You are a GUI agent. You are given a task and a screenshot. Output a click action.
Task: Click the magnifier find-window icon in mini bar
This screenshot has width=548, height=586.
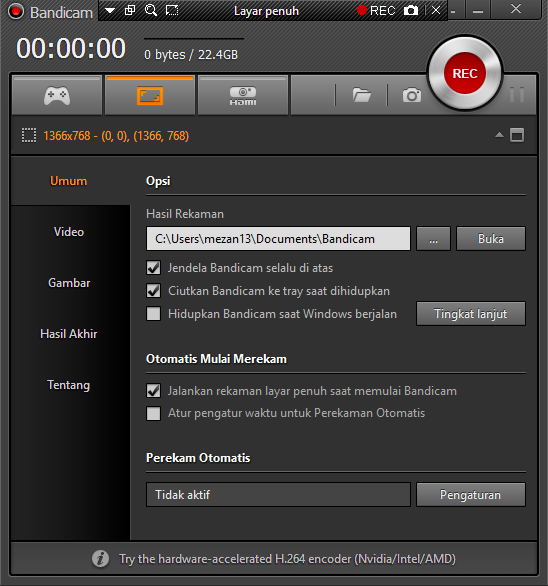pos(151,10)
